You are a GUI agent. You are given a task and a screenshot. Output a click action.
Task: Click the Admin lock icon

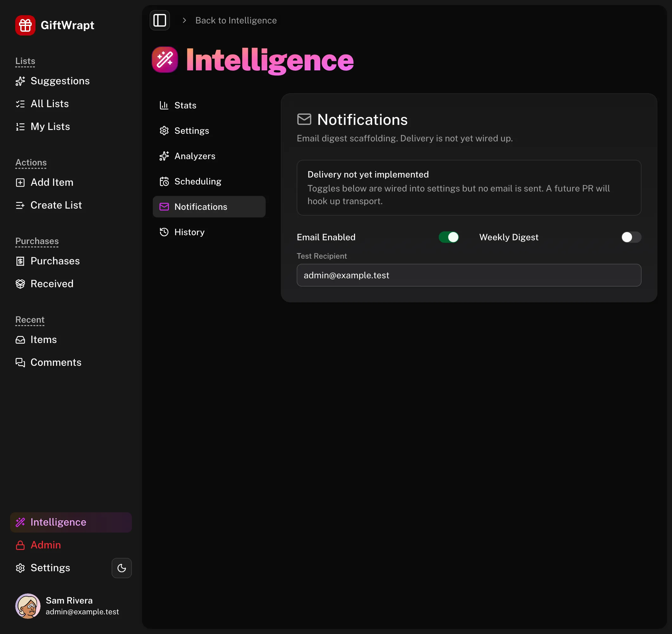pos(20,545)
